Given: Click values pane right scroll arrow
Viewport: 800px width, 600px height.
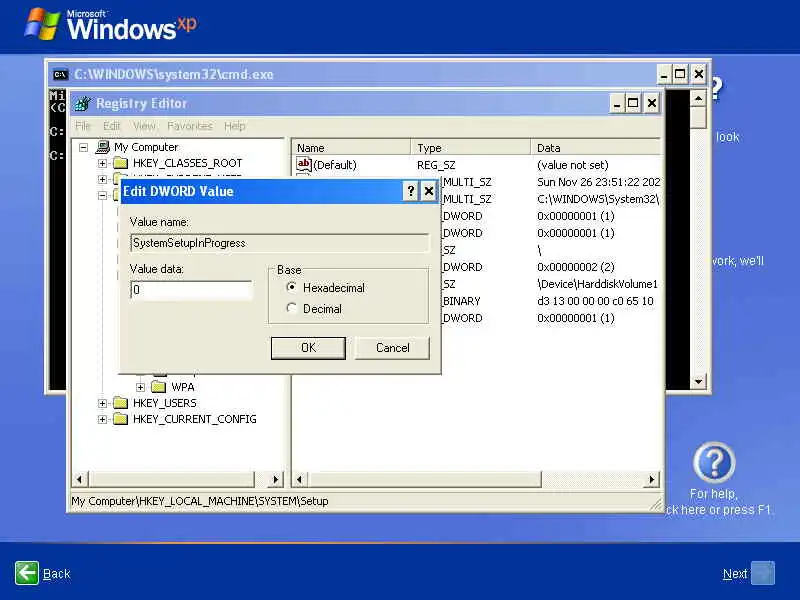Looking at the screenshot, I should (652, 480).
